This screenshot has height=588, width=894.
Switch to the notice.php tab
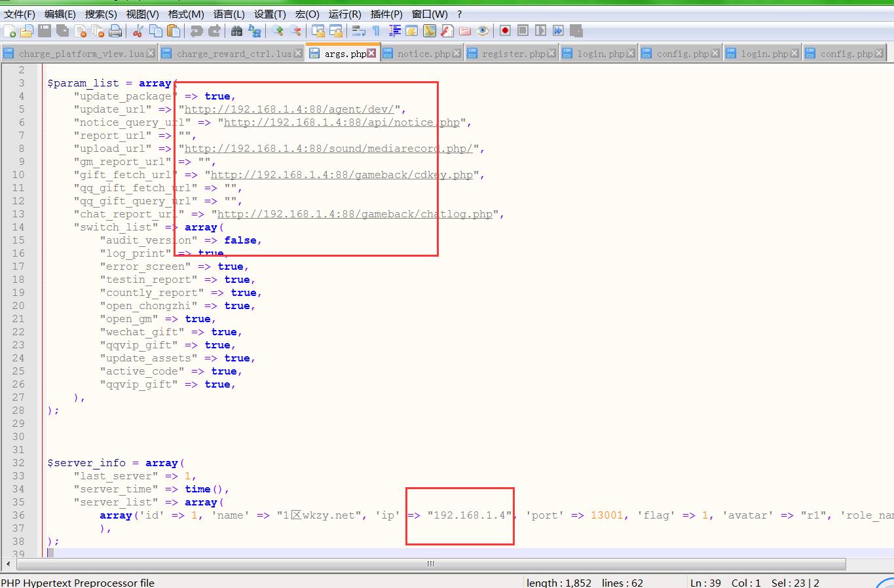pos(423,54)
